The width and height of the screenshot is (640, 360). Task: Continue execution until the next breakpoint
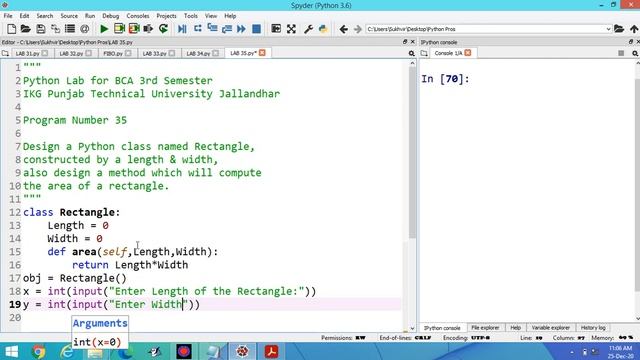[241, 29]
